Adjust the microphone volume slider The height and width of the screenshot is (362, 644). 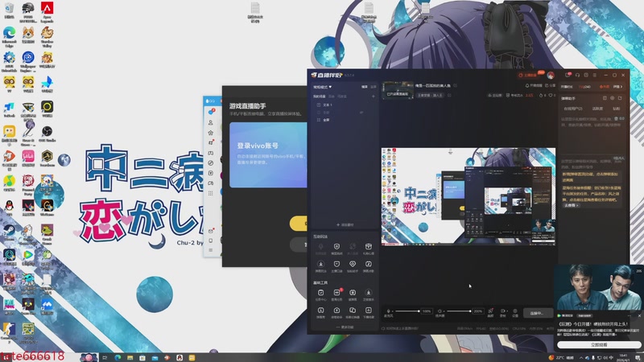(407, 311)
